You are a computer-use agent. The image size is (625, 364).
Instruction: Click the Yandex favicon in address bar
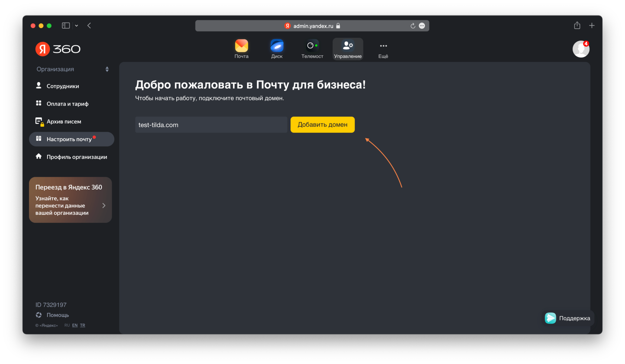[x=287, y=26]
